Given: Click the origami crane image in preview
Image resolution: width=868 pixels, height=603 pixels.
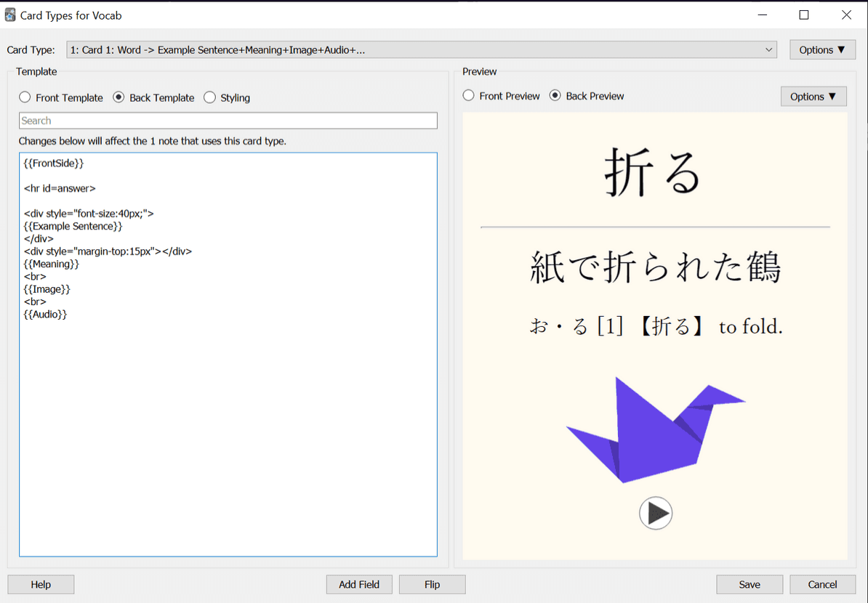Looking at the screenshot, I should [x=656, y=430].
